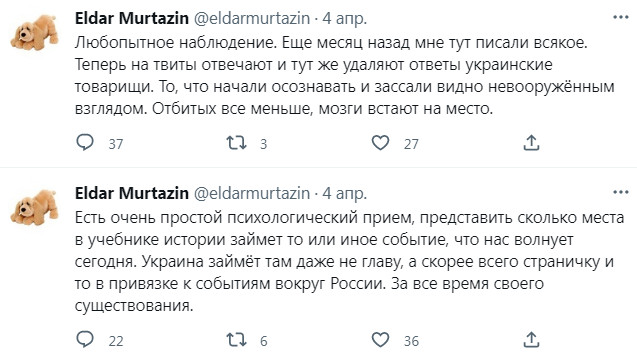637x361 pixels.
Task: Click the plush dog avatar on second tweet
Action: click(34, 207)
